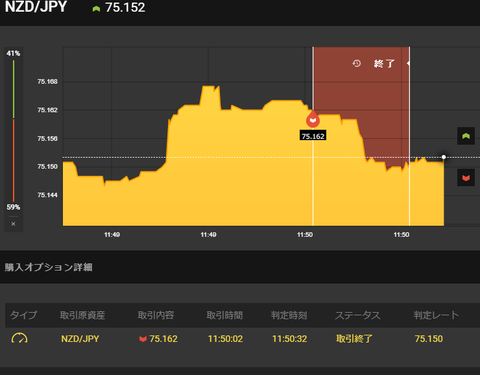Click the 購入オプション詳細 section heading
The width and height of the screenshot is (480, 375).
pyautogui.click(x=48, y=267)
